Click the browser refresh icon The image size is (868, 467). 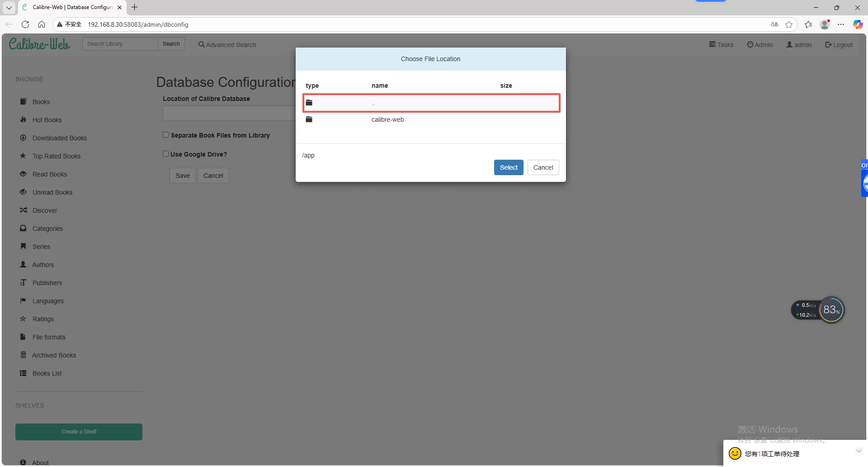click(x=25, y=24)
